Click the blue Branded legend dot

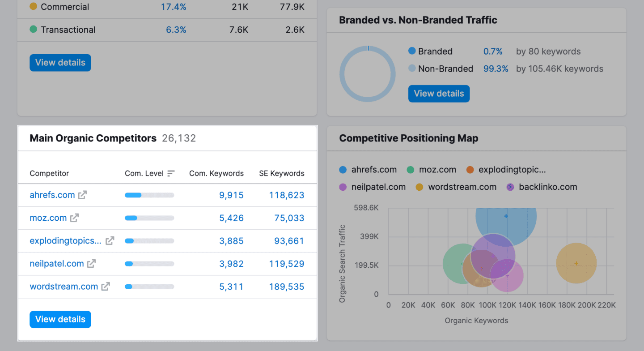(412, 51)
